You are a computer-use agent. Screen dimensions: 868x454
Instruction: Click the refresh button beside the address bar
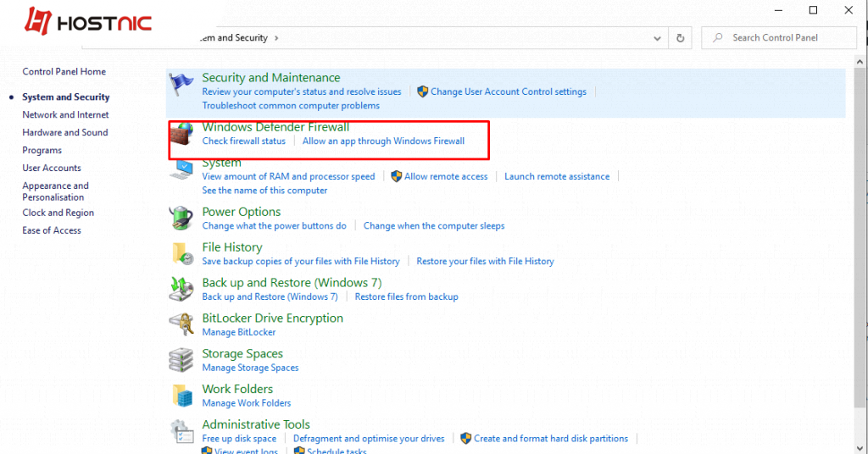681,38
